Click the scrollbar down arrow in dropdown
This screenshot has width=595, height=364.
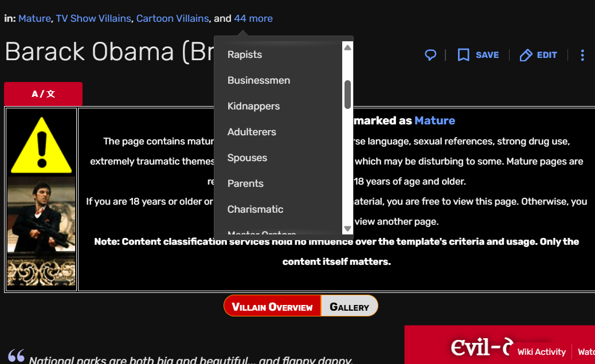pos(347,229)
